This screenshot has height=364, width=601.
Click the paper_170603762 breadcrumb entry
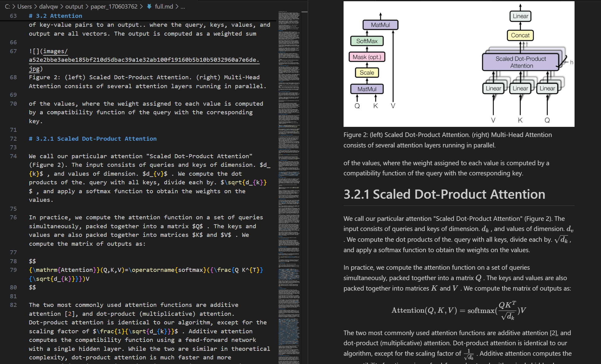point(114,6)
